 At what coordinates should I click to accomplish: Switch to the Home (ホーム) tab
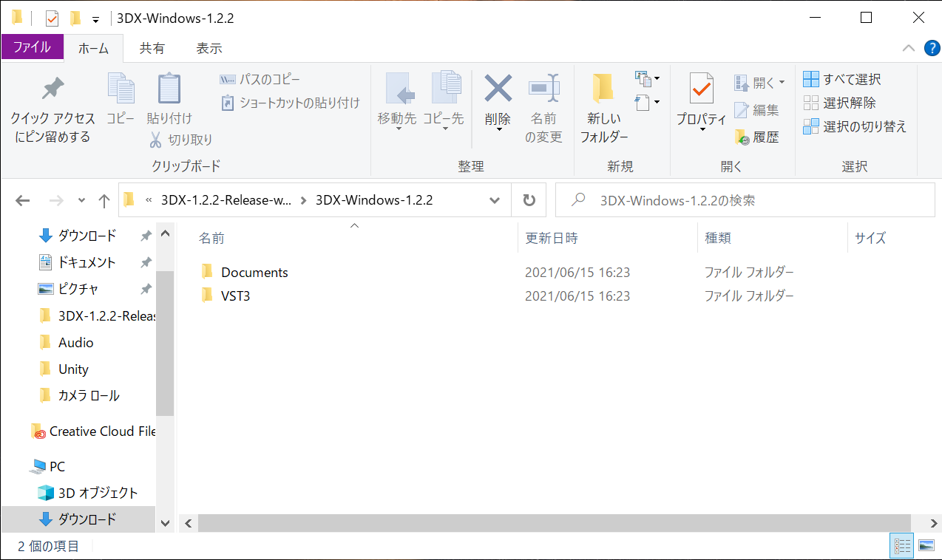pos(94,48)
